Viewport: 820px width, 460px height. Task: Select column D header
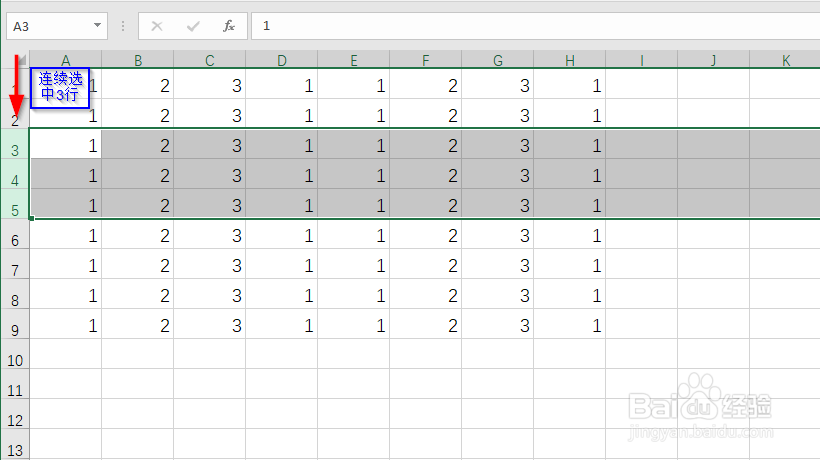coord(282,60)
